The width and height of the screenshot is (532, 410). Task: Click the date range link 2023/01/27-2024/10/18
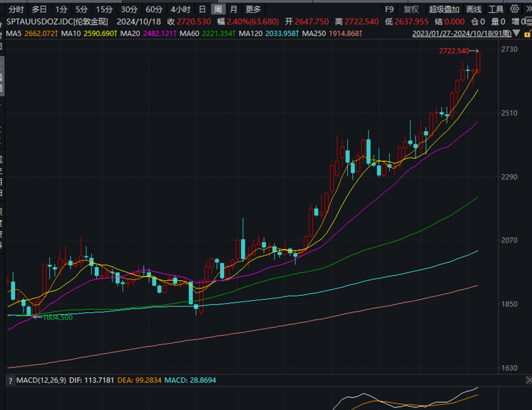tap(462, 33)
